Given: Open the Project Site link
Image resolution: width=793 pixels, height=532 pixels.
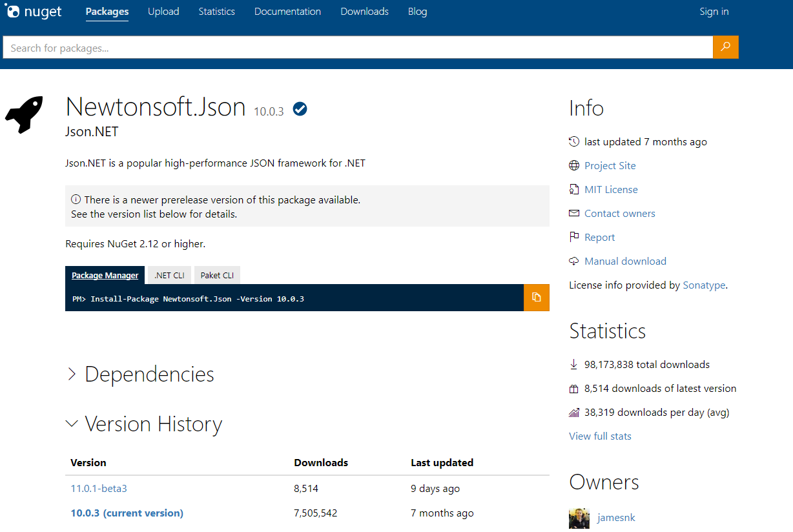Looking at the screenshot, I should [x=610, y=165].
